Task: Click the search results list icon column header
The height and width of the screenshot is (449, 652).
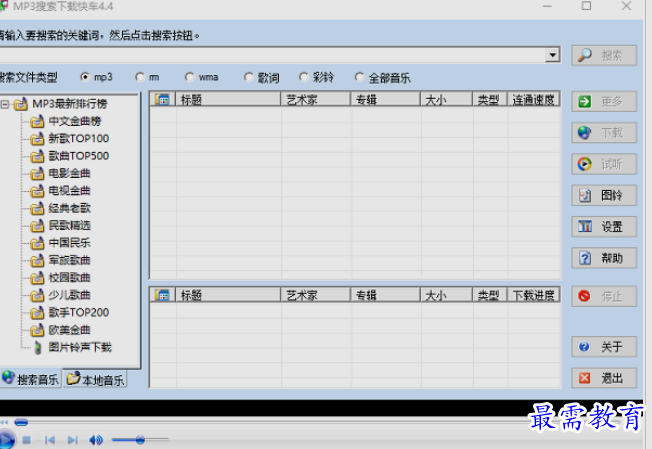Action: click(x=163, y=100)
